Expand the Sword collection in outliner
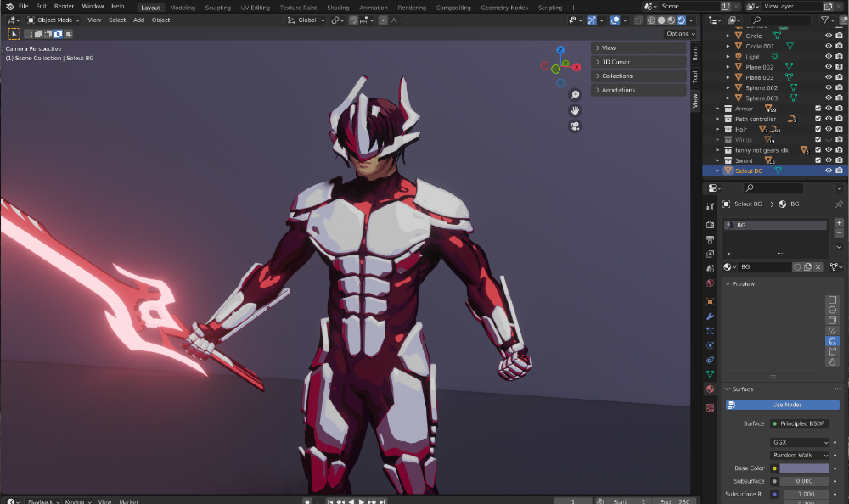 pyautogui.click(x=717, y=160)
